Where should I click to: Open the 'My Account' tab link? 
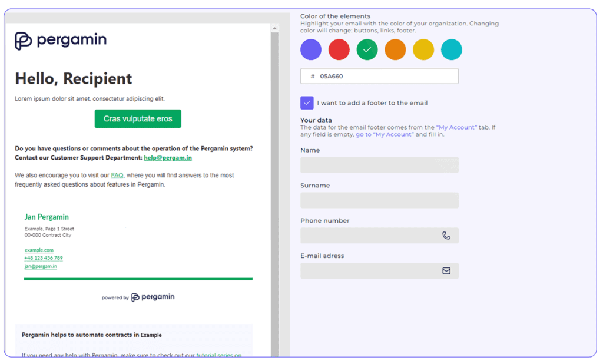[x=457, y=127]
